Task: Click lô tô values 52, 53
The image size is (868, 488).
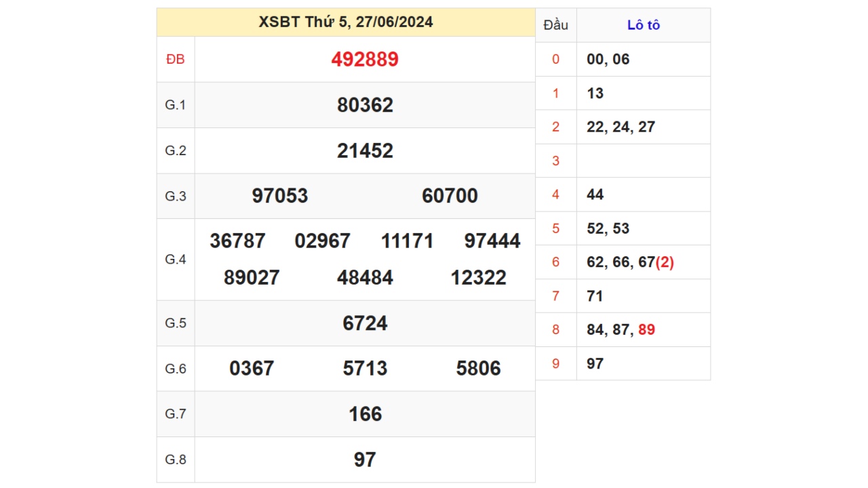Action: [x=608, y=228]
